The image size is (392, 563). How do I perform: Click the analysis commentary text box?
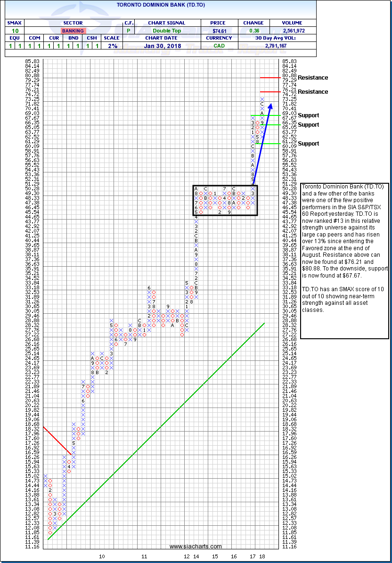(x=345, y=261)
